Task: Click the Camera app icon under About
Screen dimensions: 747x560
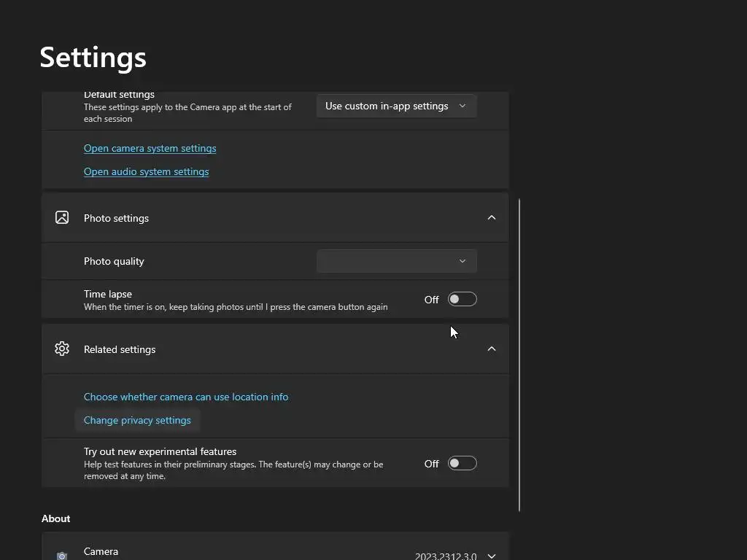Action: (x=62, y=556)
